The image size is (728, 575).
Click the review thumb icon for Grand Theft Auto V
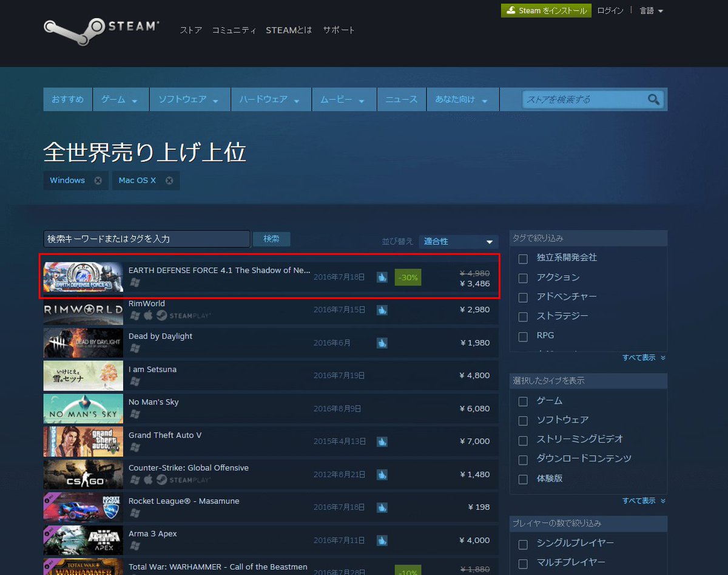[382, 441]
